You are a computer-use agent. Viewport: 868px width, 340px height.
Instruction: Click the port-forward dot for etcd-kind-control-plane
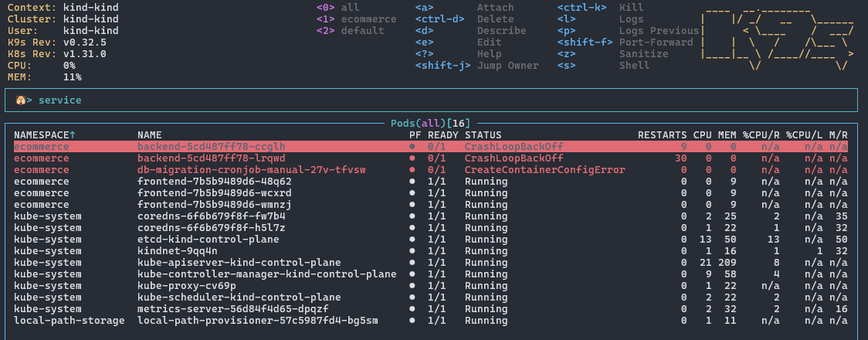412,240
